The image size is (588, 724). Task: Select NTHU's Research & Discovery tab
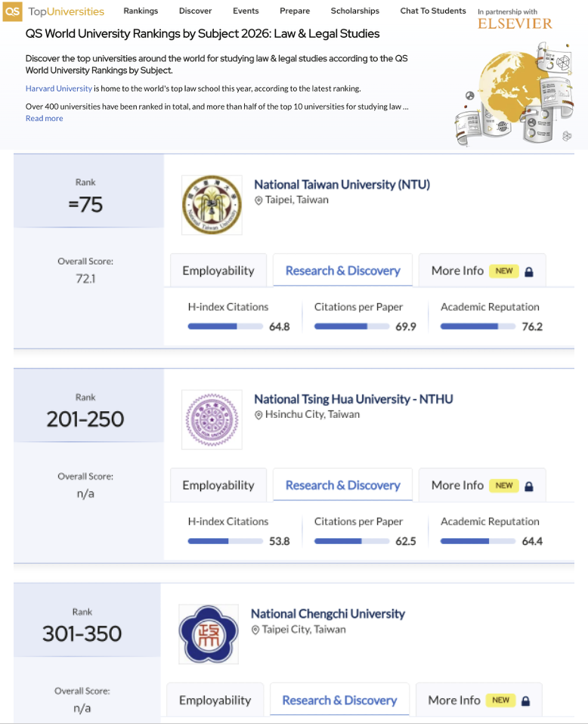pyautogui.click(x=342, y=485)
